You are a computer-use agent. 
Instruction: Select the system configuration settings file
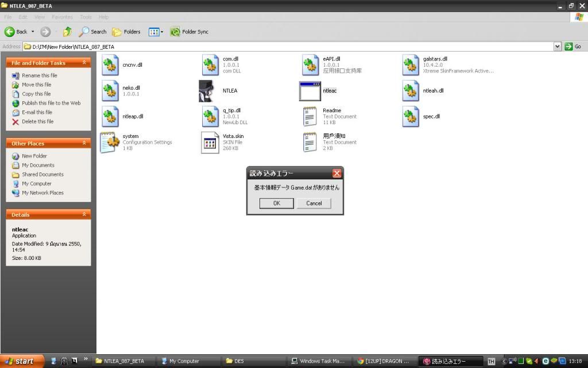(109, 142)
